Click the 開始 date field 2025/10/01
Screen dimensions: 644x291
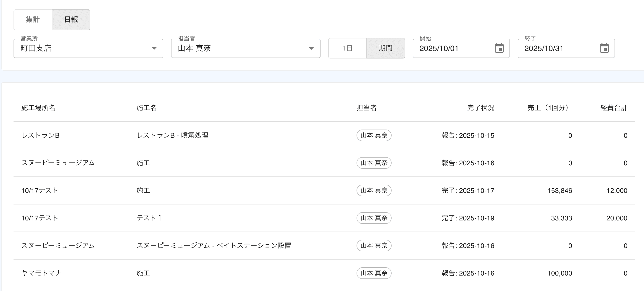[x=450, y=48]
